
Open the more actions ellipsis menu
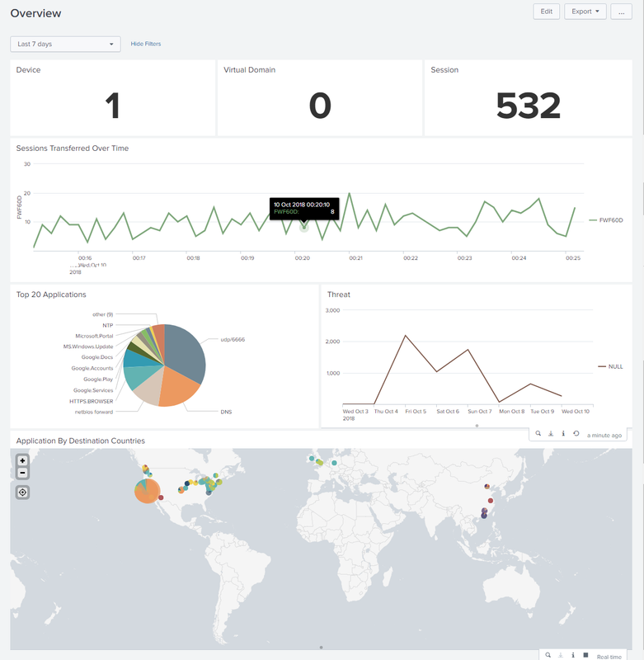pos(621,12)
